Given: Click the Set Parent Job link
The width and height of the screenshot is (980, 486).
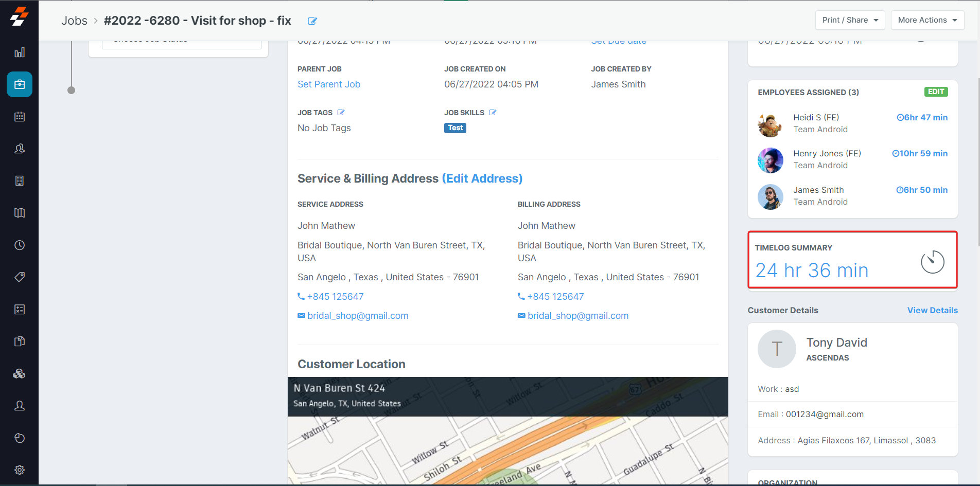Looking at the screenshot, I should click(328, 84).
